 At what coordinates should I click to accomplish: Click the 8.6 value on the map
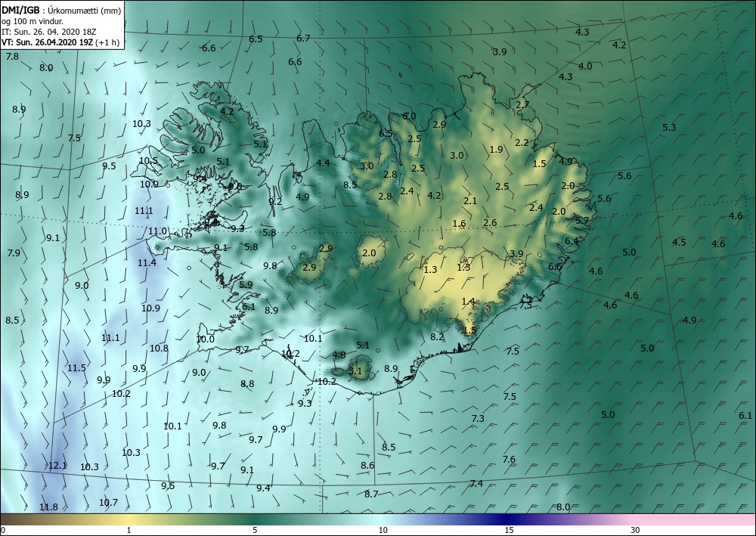click(367, 466)
